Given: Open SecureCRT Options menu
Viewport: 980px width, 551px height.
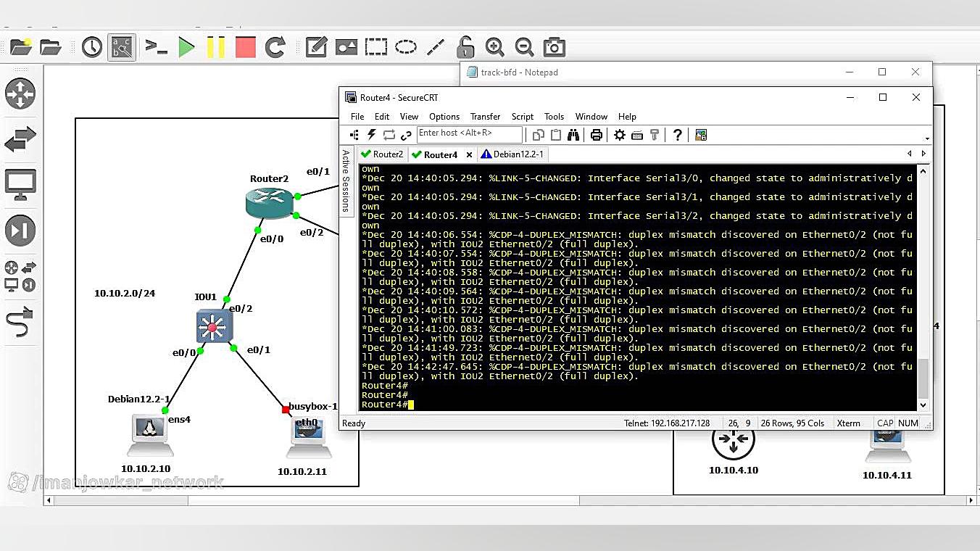Looking at the screenshot, I should 444,117.
